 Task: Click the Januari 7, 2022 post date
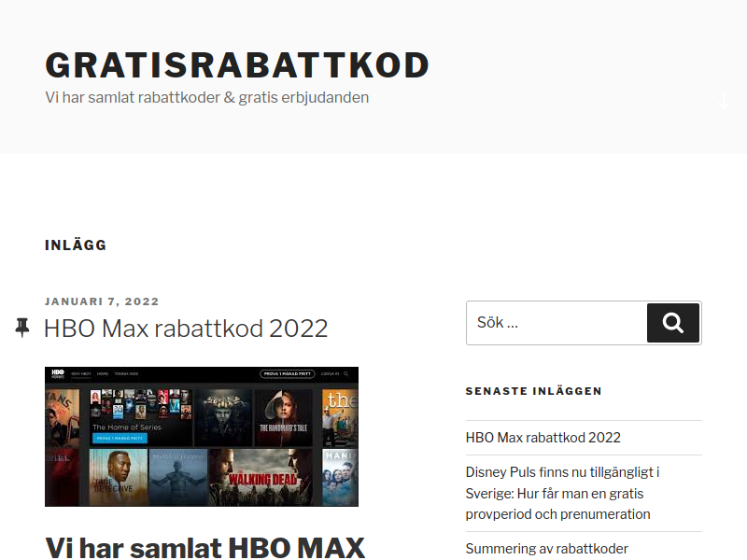[x=102, y=301]
